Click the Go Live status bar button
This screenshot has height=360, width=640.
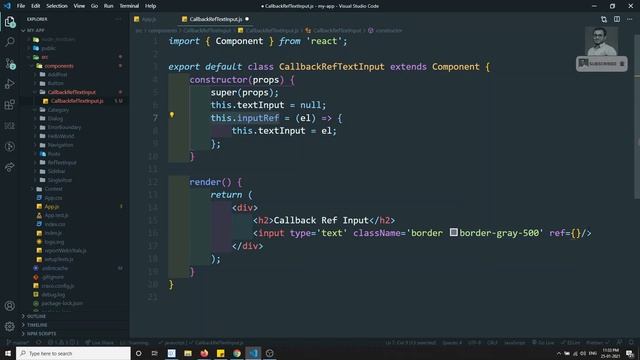pos(543,342)
